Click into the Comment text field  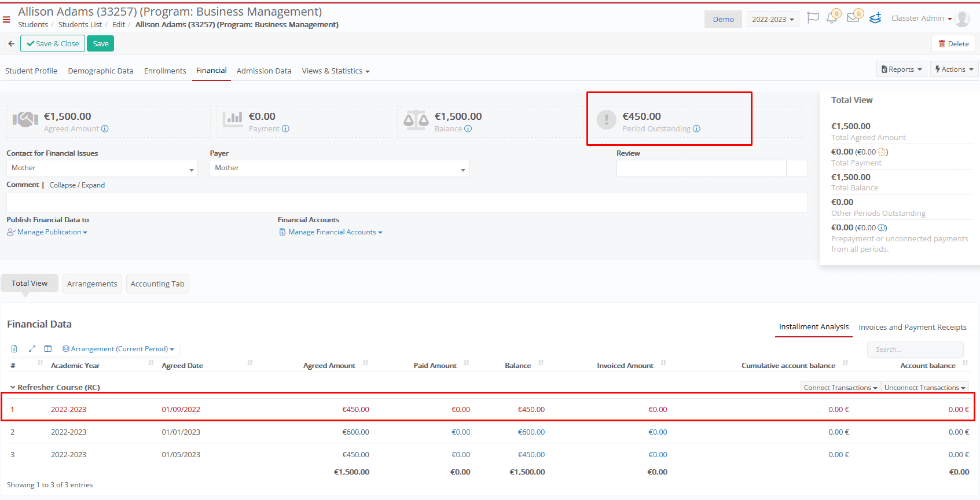(x=407, y=203)
